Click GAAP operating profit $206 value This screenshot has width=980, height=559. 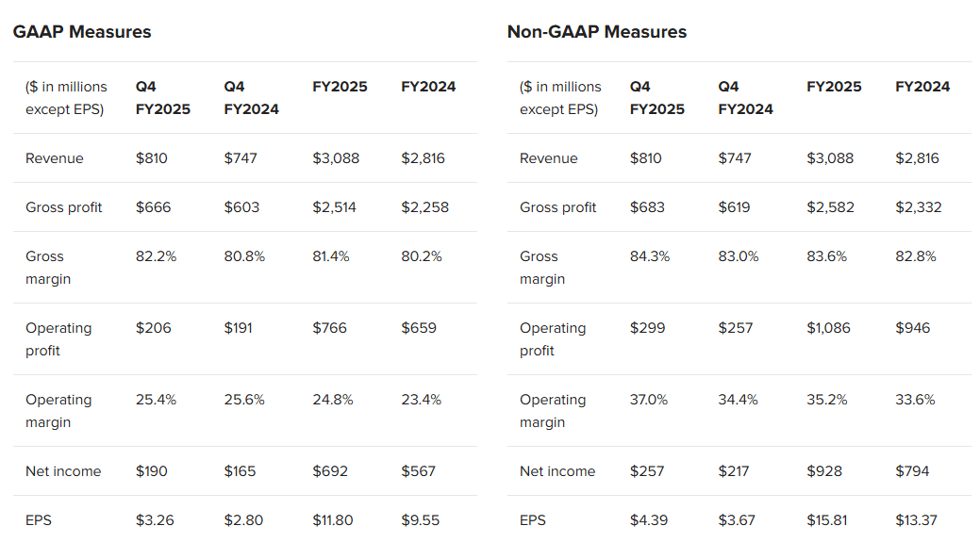point(153,328)
